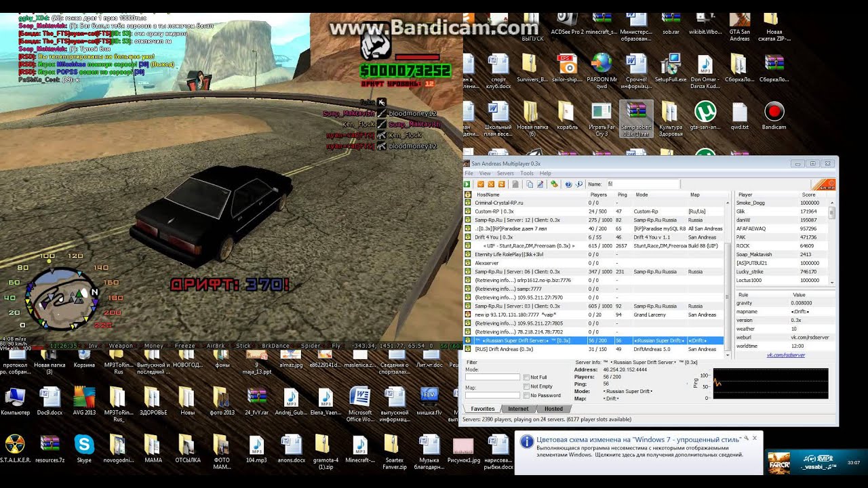Screen dimensions: 868x488
Task: Open AVG 2013 desktop shortcut
Action: tap(84, 401)
